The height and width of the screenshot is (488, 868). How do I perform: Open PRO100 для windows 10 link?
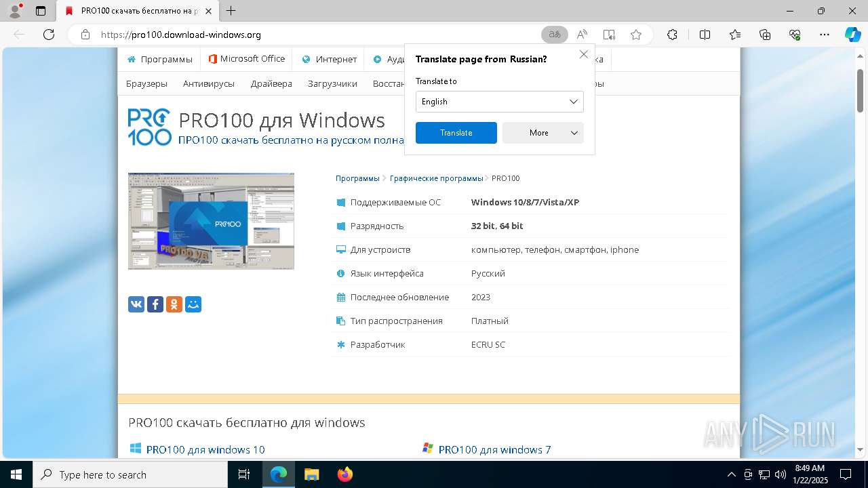[205, 449]
